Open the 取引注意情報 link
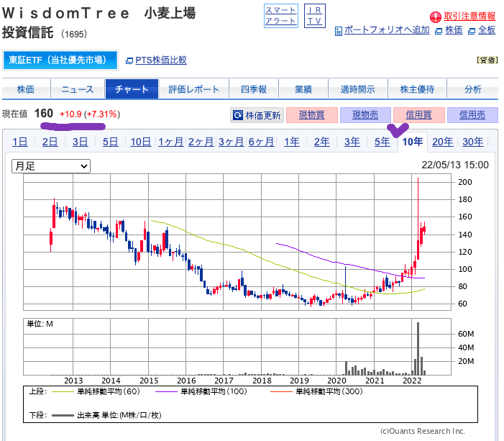504x441 pixels. coord(469,16)
